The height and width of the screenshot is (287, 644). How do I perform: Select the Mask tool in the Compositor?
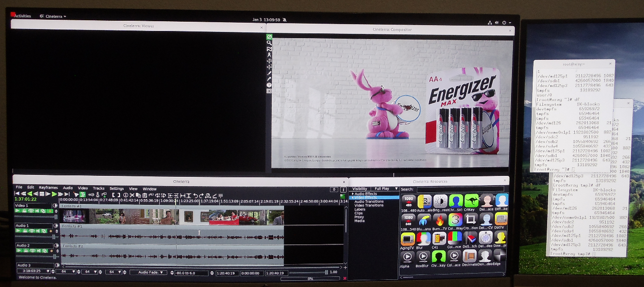point(270,49)
